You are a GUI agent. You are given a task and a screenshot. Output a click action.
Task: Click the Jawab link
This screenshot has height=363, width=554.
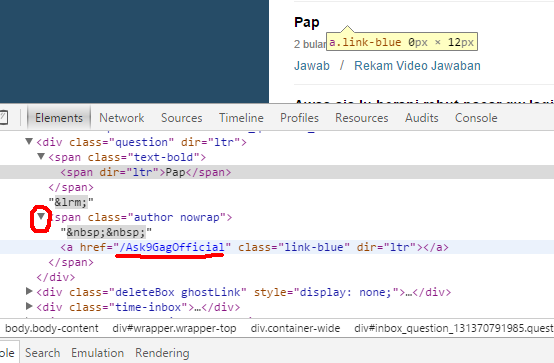312,66
